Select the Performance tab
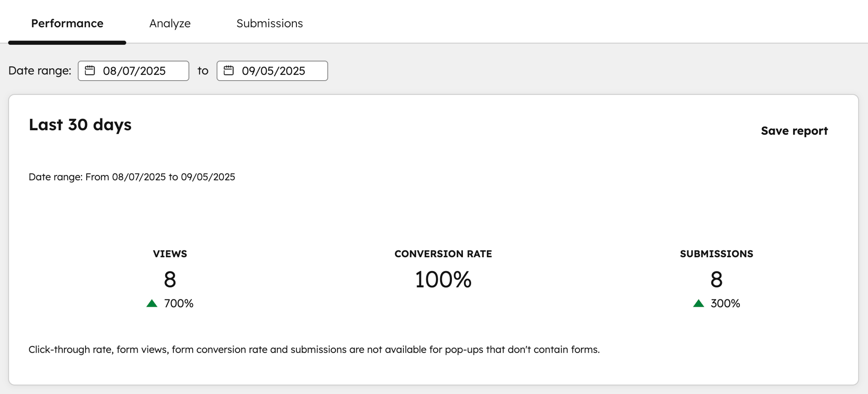This screenshot has width=868, height=394. [67, 23]
